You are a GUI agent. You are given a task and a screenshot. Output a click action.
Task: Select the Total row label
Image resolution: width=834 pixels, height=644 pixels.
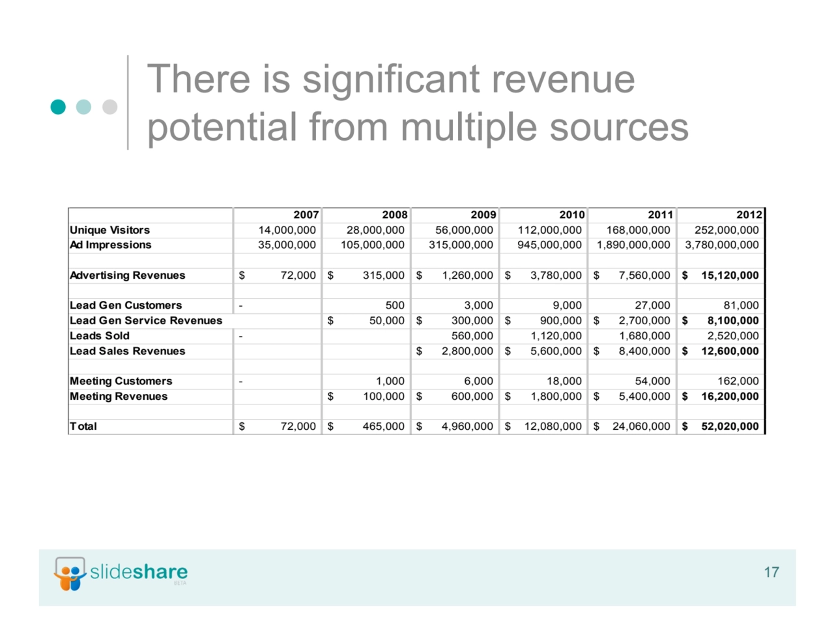click(x=83, y=427)
